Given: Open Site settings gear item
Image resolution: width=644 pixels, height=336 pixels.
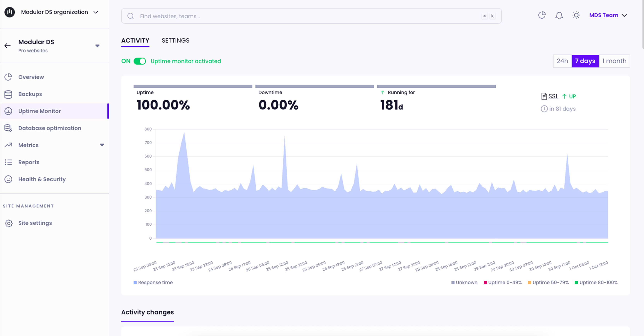Looking at the screenshot, I should 35,223.
